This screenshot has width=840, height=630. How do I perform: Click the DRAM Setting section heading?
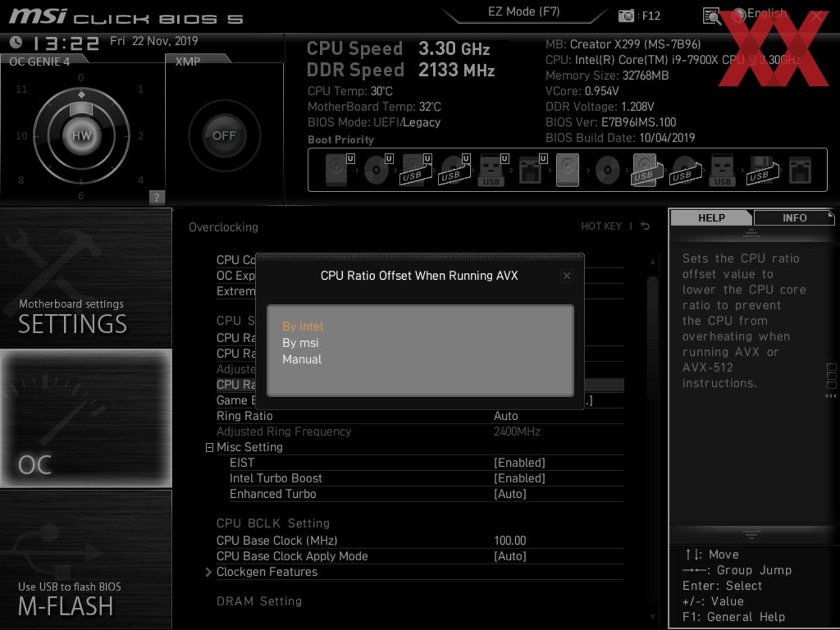coord(259,601)
